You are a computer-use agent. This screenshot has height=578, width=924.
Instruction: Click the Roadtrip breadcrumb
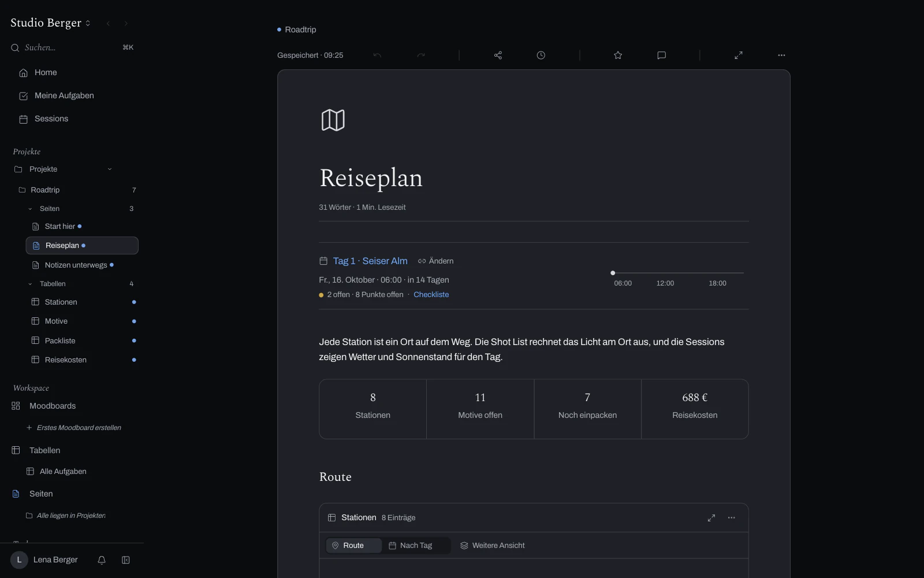tap(300, 29)
